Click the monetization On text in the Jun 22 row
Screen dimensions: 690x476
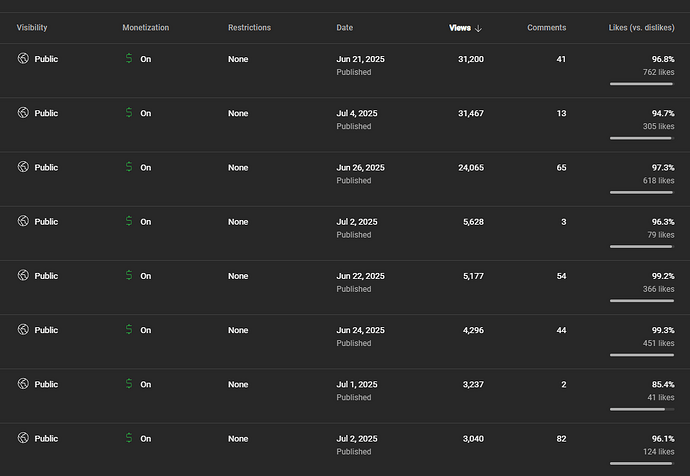coord(146,276)
